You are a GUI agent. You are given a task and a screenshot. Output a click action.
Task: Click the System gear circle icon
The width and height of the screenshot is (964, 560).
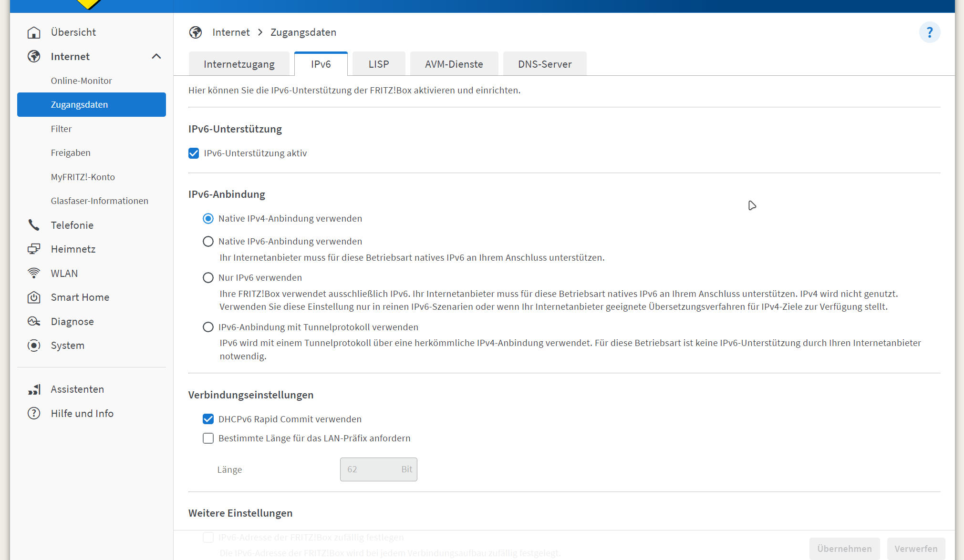[x=34, y=346]
